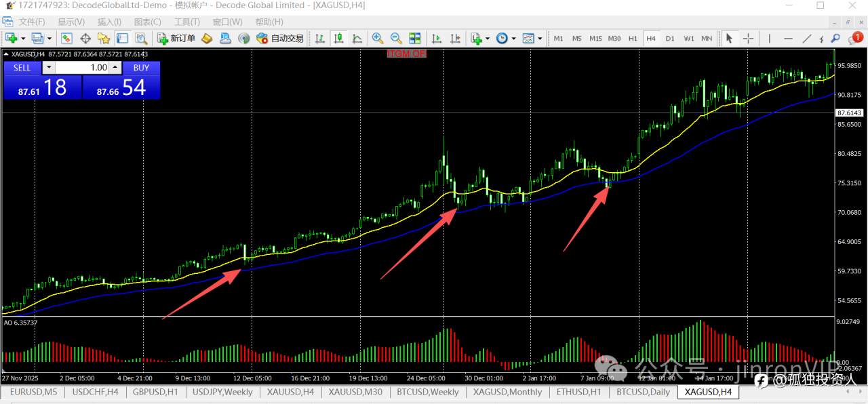Show the Market Watch window
868x404 pixels.
66,39
